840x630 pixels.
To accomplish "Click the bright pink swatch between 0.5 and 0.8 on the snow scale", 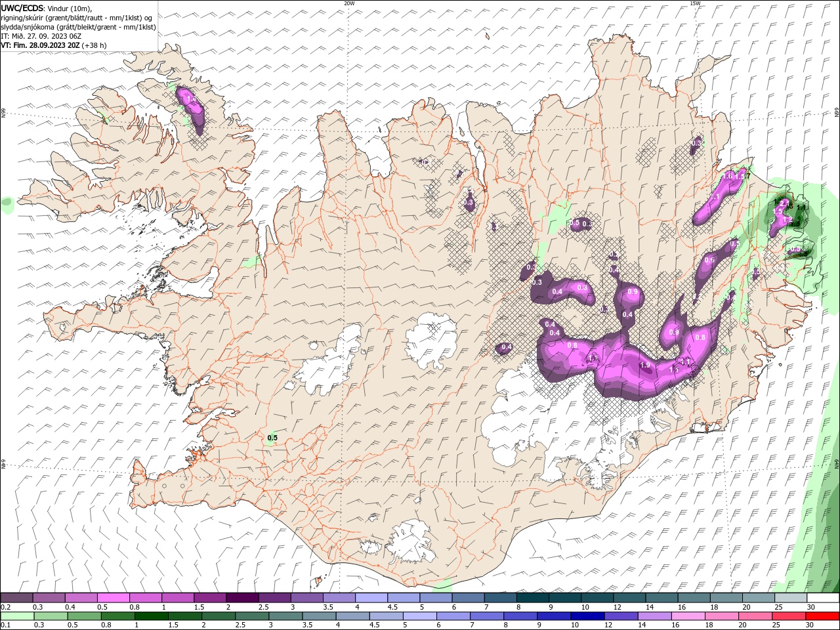I will pyautogui.click(x=114, y=598).
